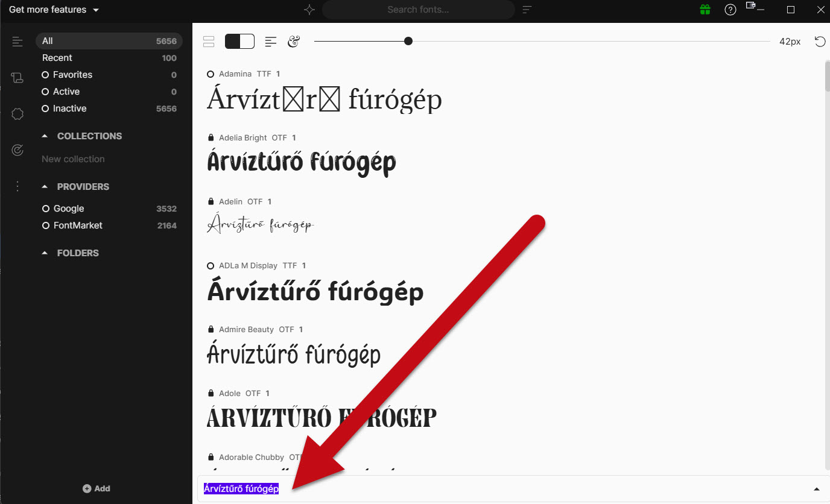
Task: Select the Favorites filter
Action: tap(72, 75)
